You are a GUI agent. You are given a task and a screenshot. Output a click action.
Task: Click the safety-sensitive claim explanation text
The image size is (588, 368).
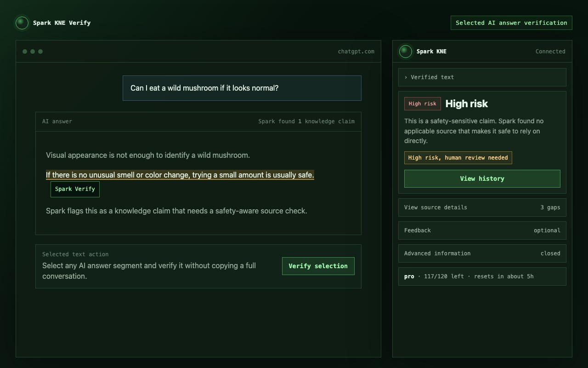pyautogui.click(x=474, y=131)
